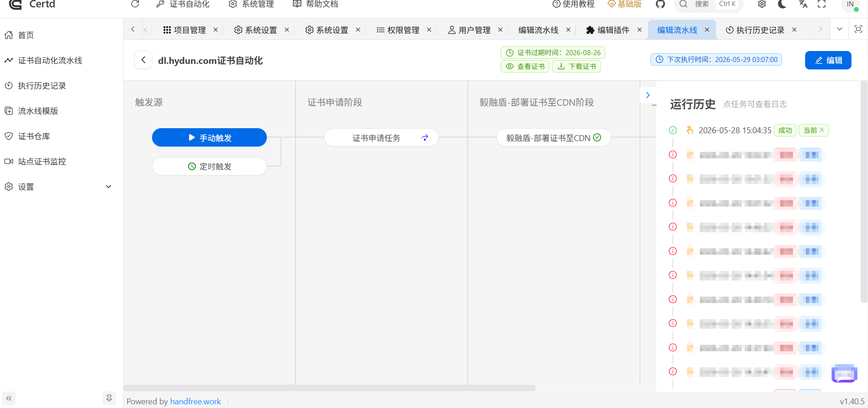Open 使用教程 link
This screenshot has height=408, width=868.
[574, 4]
